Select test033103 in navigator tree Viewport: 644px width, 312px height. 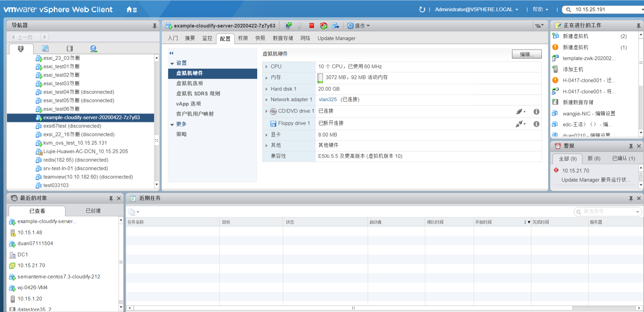56,186
